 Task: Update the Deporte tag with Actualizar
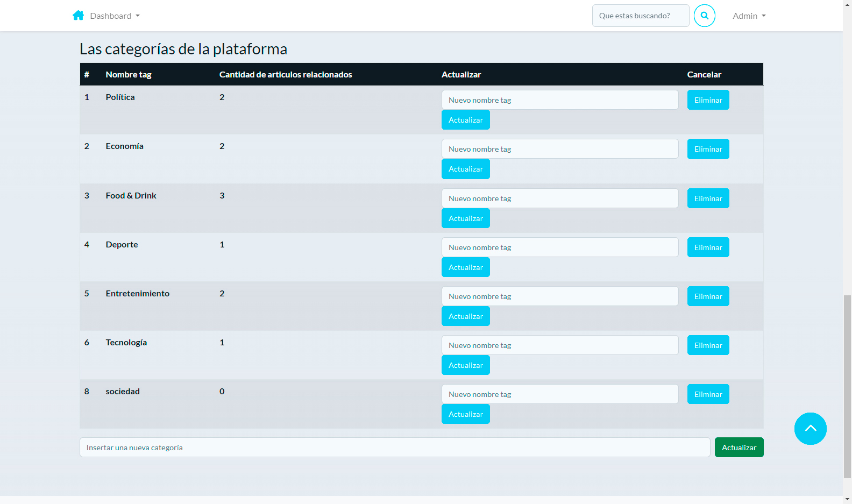[465, 267]
